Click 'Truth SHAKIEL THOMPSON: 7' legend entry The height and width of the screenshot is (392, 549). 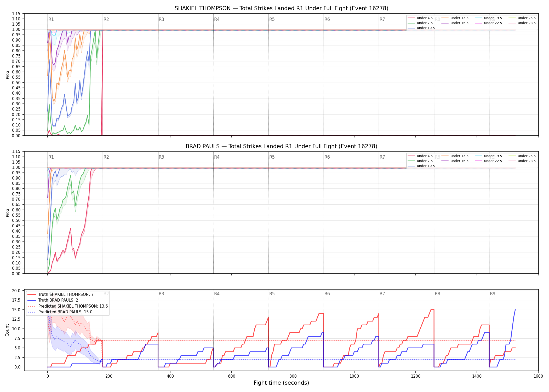click(x=61, y=295)
